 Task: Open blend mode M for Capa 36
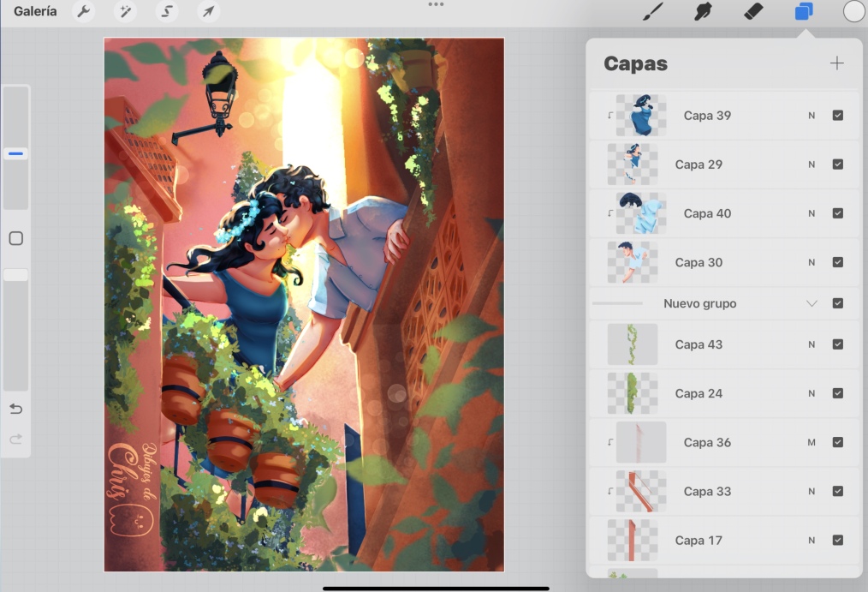(x=812, y=443)
